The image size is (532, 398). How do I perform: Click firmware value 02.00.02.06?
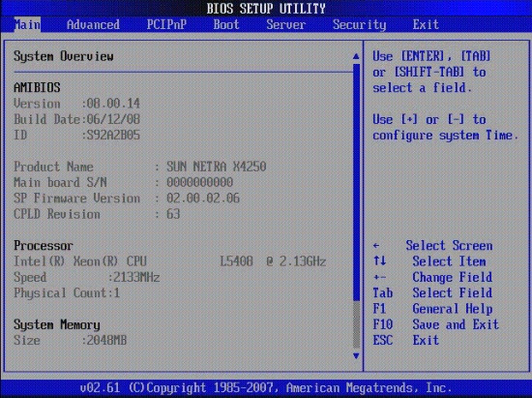pyautogui.click(x=203, y=199)
